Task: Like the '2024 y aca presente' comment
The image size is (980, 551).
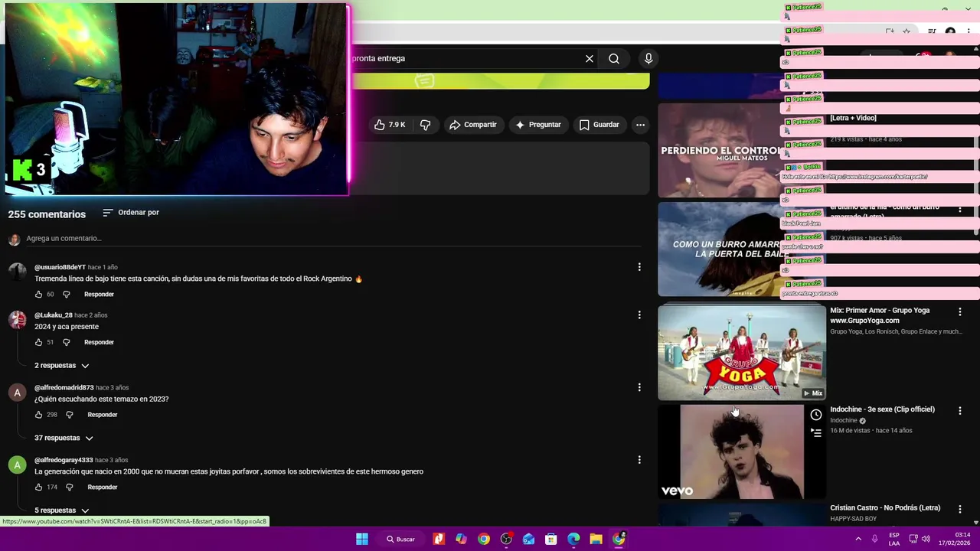Action: click(x=39, y=342)
